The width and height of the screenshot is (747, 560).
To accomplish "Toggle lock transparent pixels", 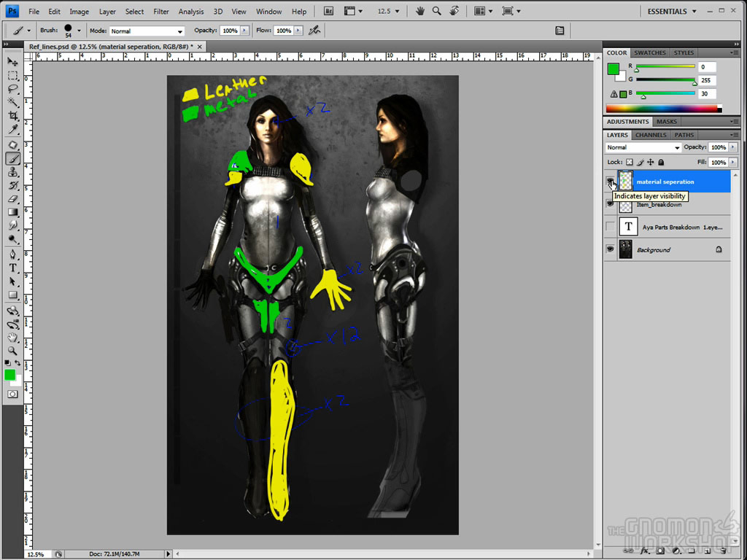I will tap(630, 163).
